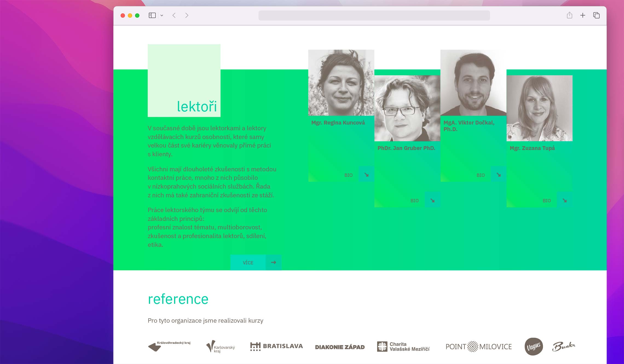Click the BIO link under Viktor Dočkal
The width and height of the screenshot is (624, 364).
481,175
